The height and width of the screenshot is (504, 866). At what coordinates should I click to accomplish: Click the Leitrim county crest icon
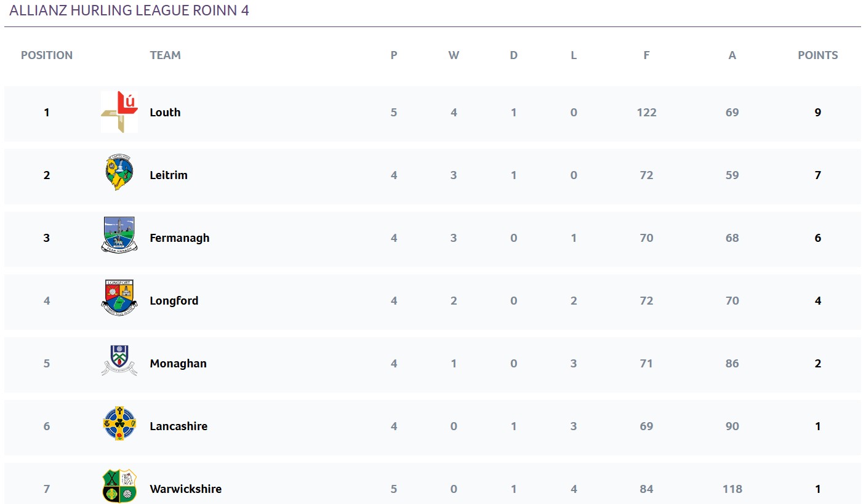pos(119,173)
